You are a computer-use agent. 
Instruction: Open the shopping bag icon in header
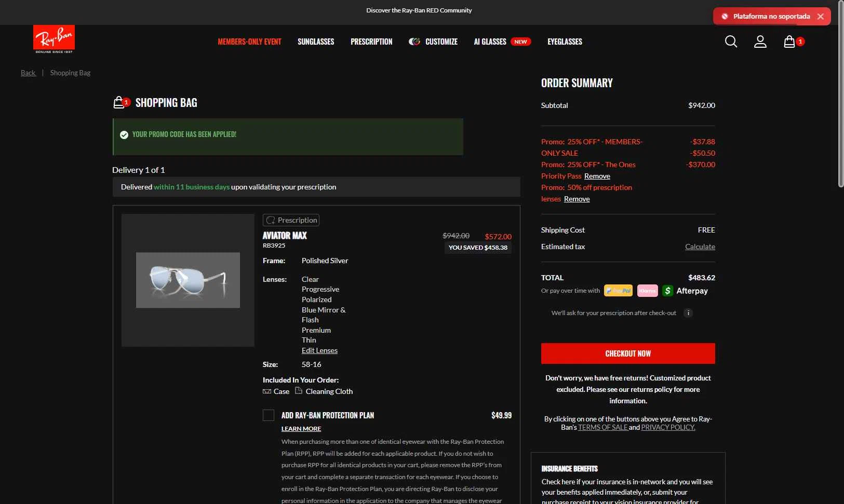(789, 42)
